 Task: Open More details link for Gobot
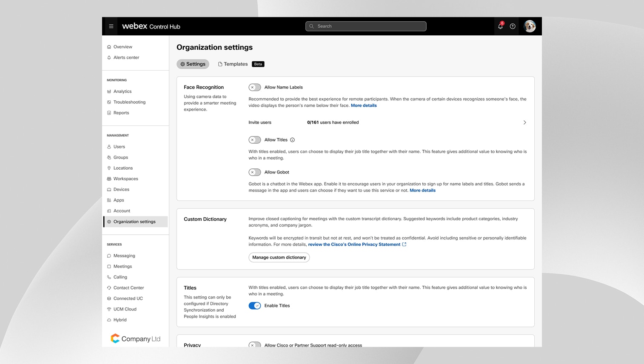pyautogui.click(x=422, y=191)
